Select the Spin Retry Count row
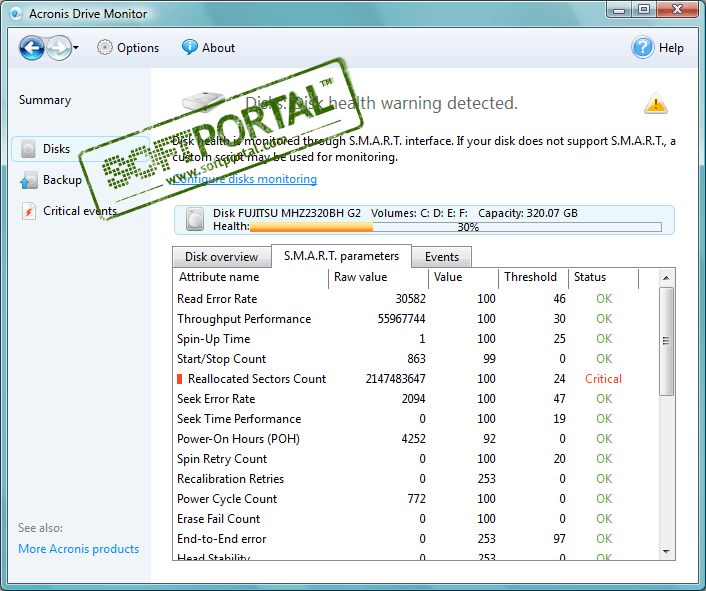This screenshot has height=591, width=706. 416,459
